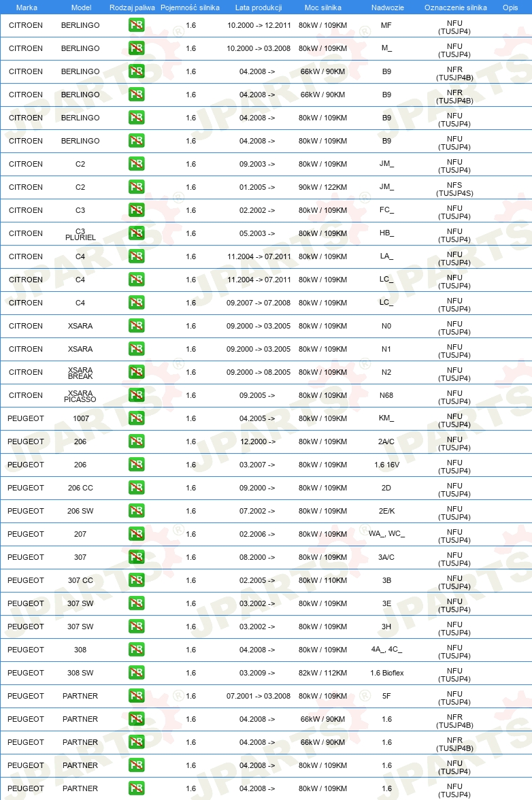
Task: Click the 01.2005 -> production date
Action: (257, 187)
